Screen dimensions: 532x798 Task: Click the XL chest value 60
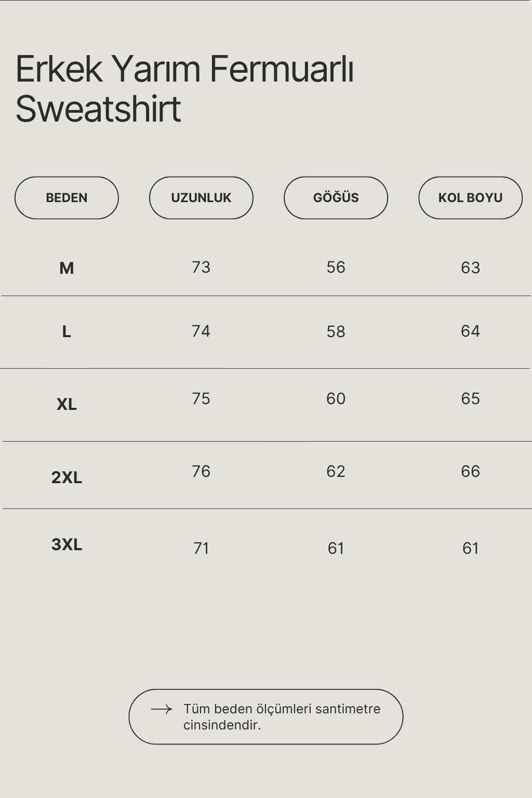tap(336, 398)
